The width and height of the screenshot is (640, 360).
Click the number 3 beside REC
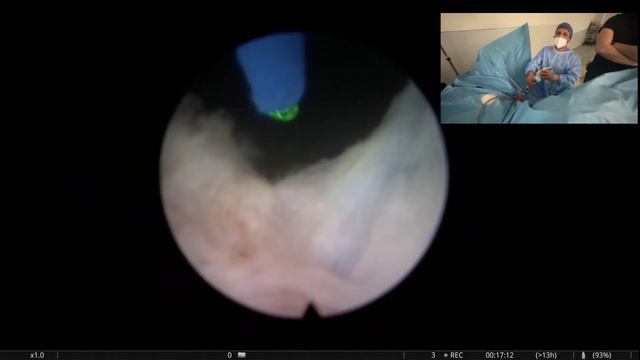(x=433, y=355)
